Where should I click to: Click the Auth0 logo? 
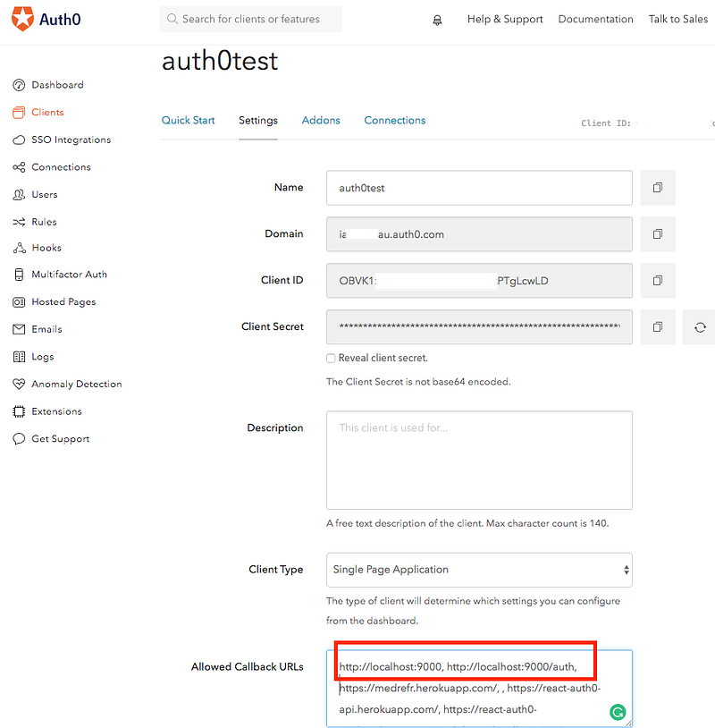coord(46,19)
